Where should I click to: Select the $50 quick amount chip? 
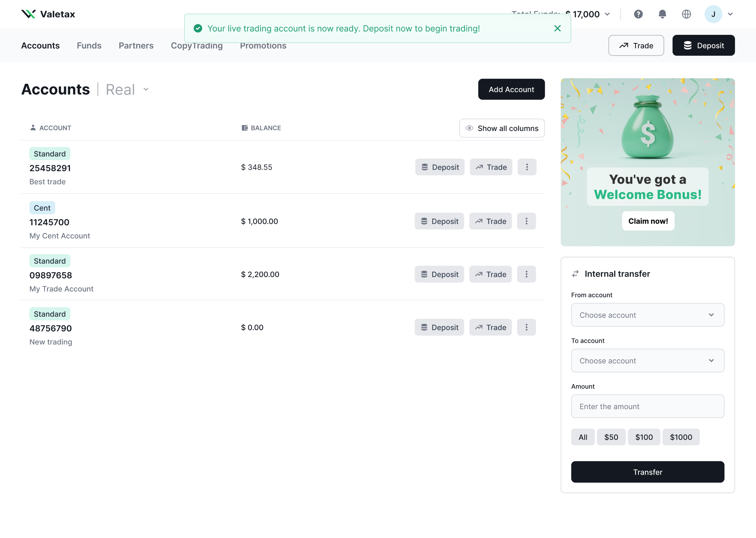(x=611, y=437)
